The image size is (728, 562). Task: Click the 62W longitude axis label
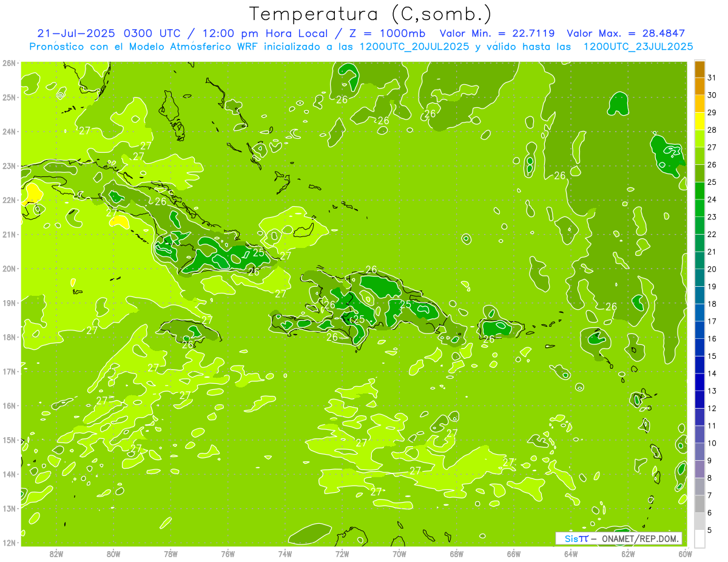point(629,554)
